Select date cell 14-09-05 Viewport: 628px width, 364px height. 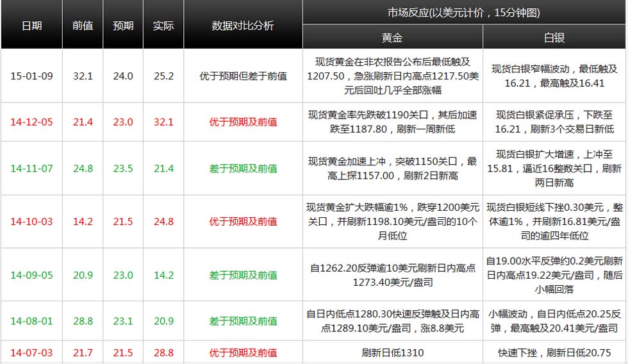click(31, 275)
